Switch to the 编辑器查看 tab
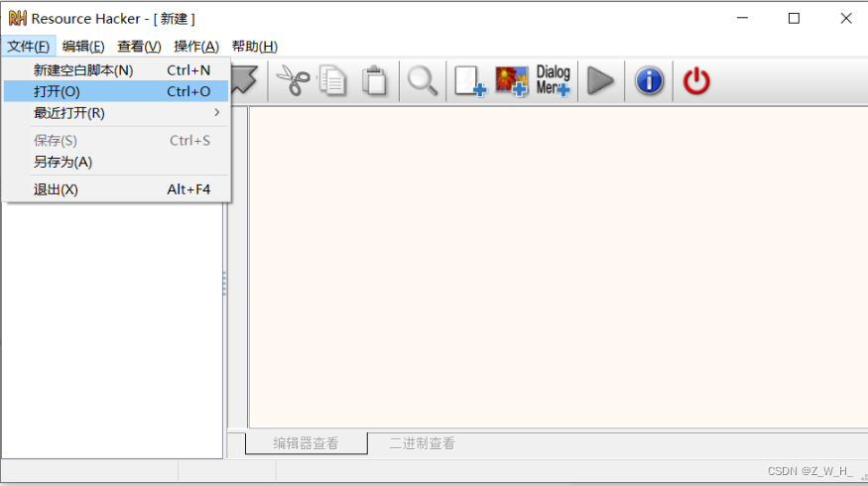Viewport: 868px width, 486px height. [x=306, y=443]
